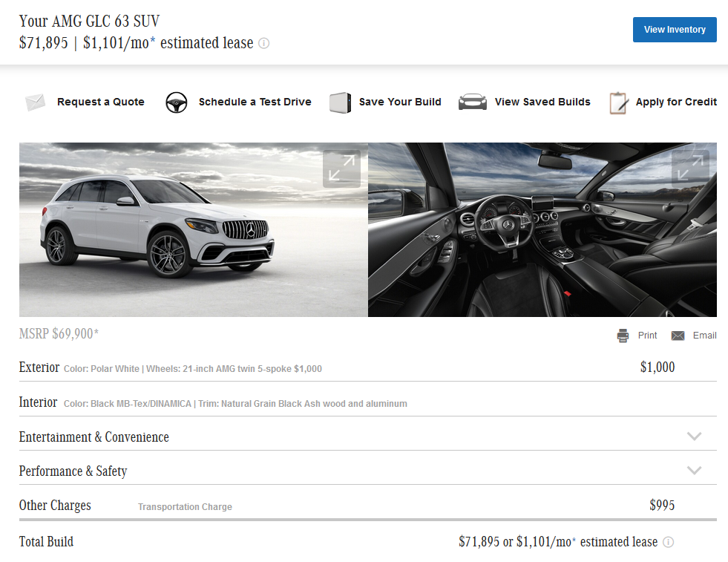
Task: Open the Request a Quote link
Action: [101, 102]
